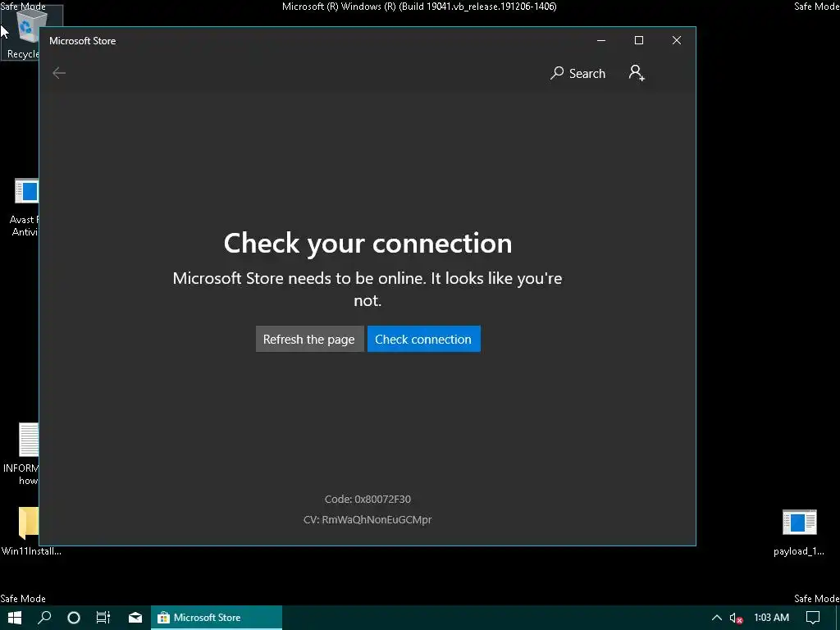
Task: Click the error code 0x80072F30 text
Action: tap(367, 500)
